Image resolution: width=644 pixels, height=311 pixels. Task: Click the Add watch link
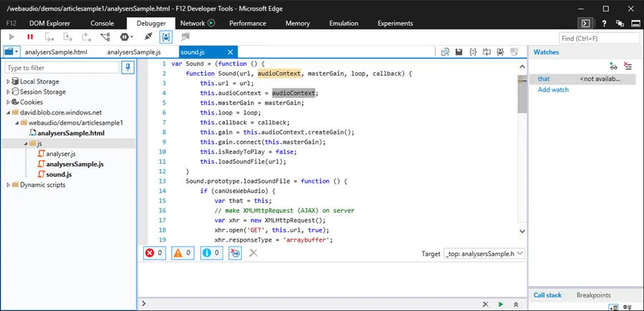553,89
